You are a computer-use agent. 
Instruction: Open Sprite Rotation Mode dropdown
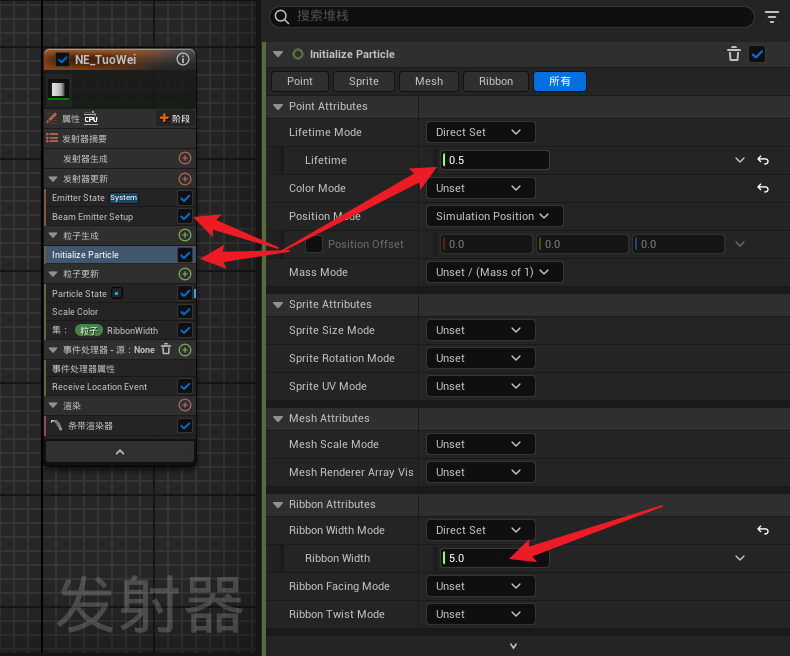[x=481, y=358]
